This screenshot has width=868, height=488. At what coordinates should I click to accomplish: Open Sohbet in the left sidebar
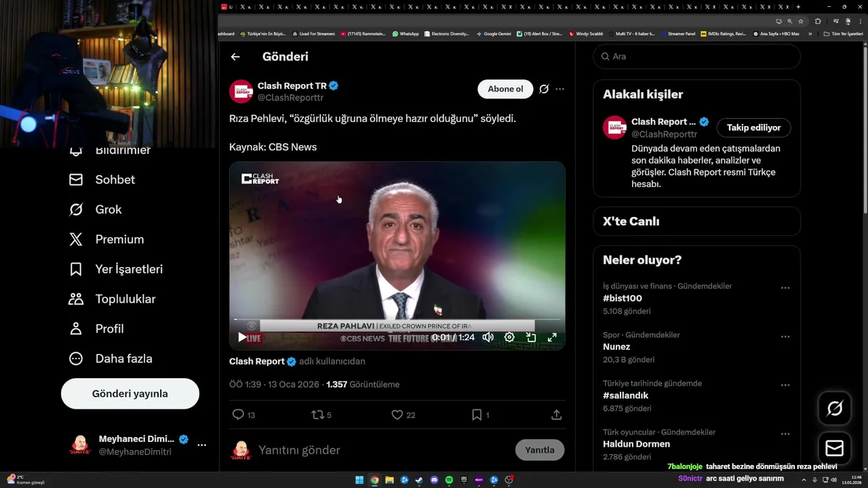(x=102, y=180)
